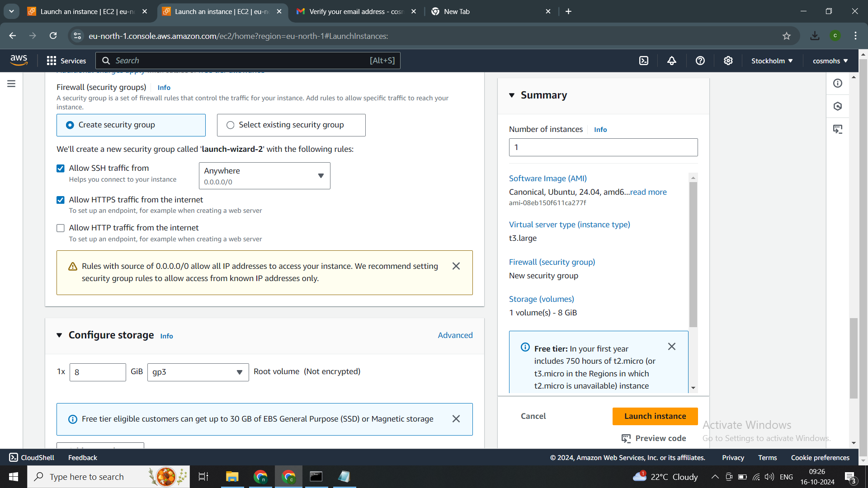This screenshot has height=488, width=868.
Task: Toggle Allow HTTPS traffic checkbox
Action: (x=60, y=200)
